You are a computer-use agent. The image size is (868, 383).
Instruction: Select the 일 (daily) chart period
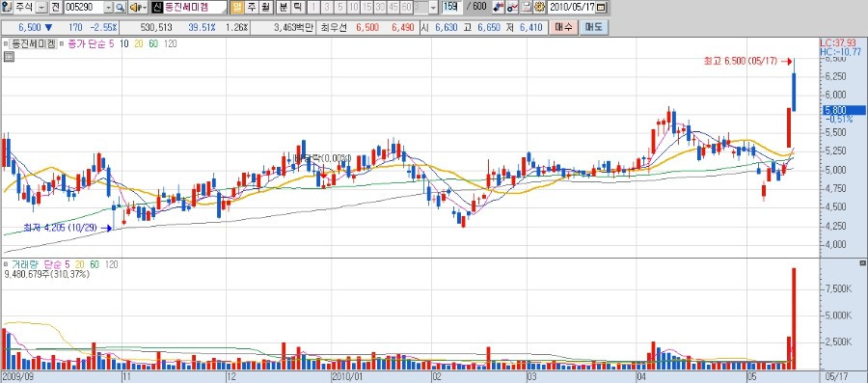237,8
